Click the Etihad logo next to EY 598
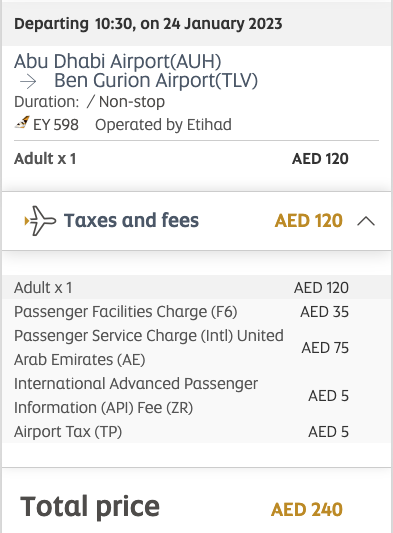393x533 pixels. tap(22, 123)
